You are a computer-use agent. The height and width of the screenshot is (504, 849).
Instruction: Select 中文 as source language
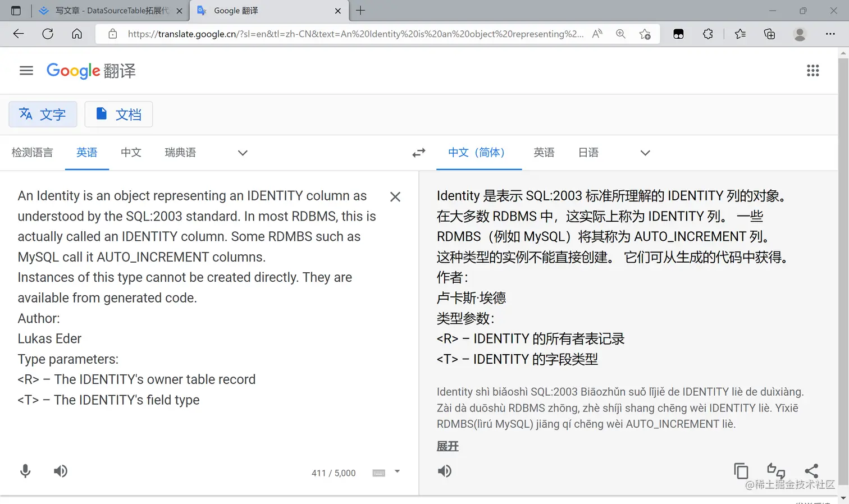click(131, 153)
